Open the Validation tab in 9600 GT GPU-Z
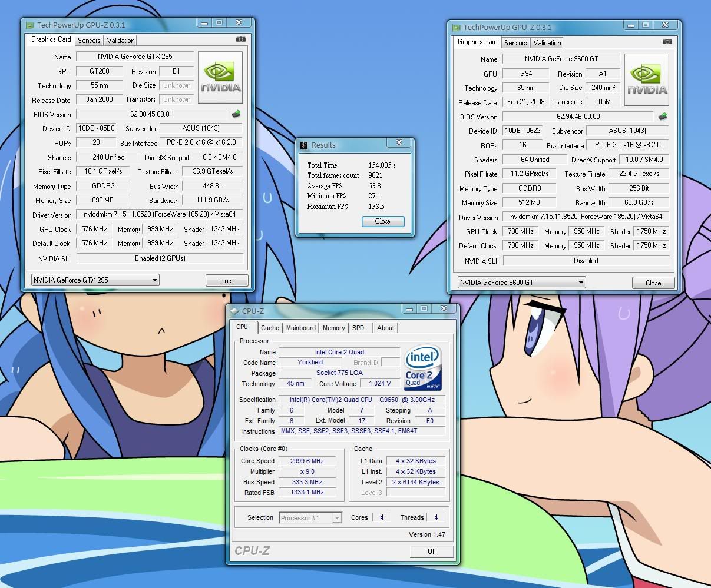The image size is (711, 588). pos(547,43)
